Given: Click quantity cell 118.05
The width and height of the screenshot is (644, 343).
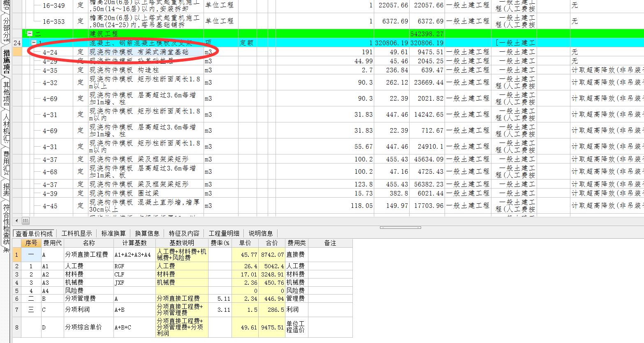Looking at the screenshot, I should (324, 206).
